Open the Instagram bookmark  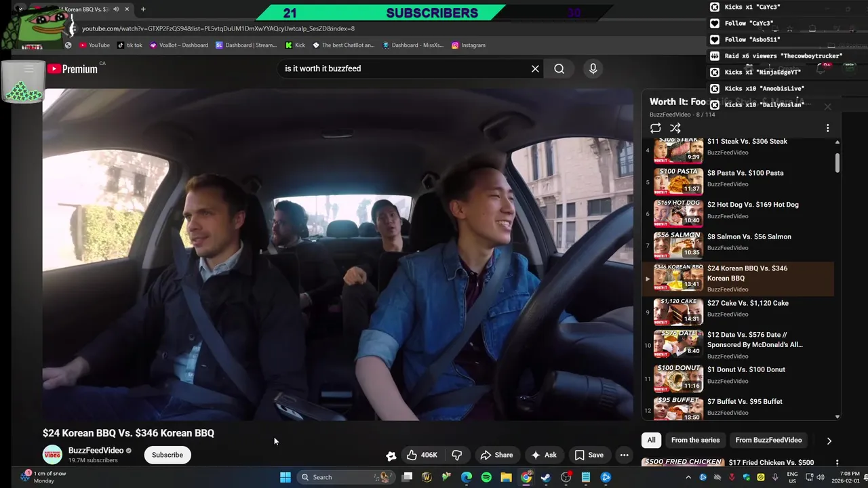click(469, 45)
